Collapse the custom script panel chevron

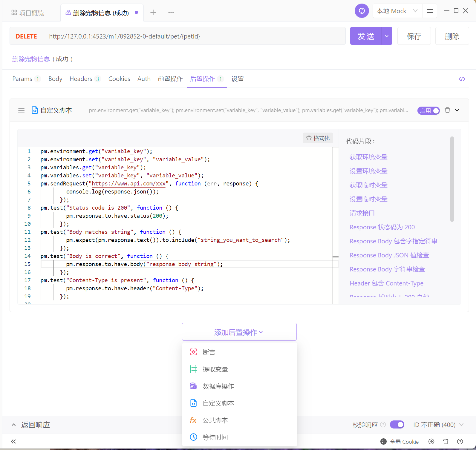pos(457,110)
